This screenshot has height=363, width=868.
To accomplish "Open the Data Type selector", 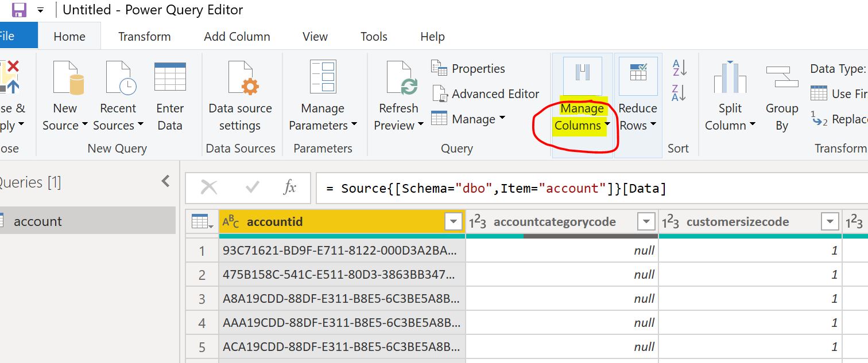I will coord(838,69).
